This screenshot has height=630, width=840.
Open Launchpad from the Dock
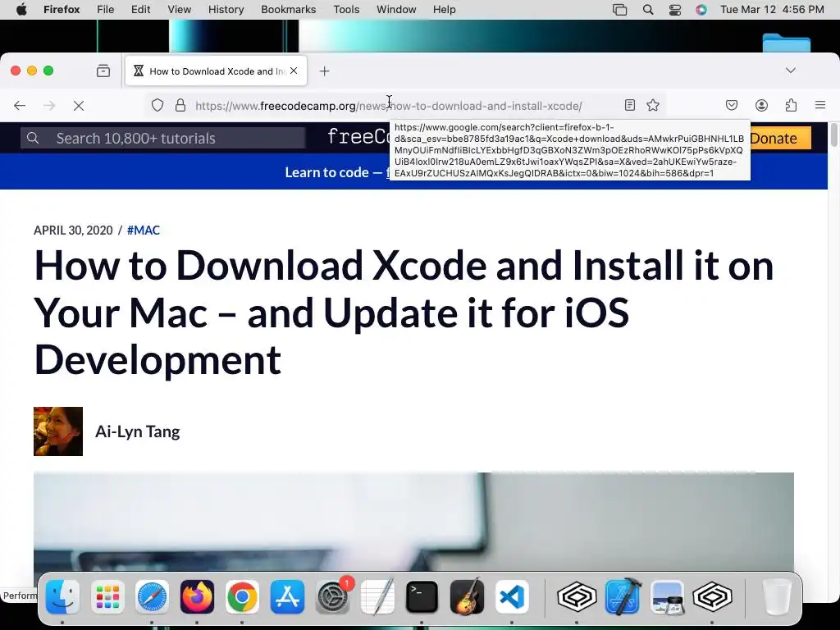point(107,597)
